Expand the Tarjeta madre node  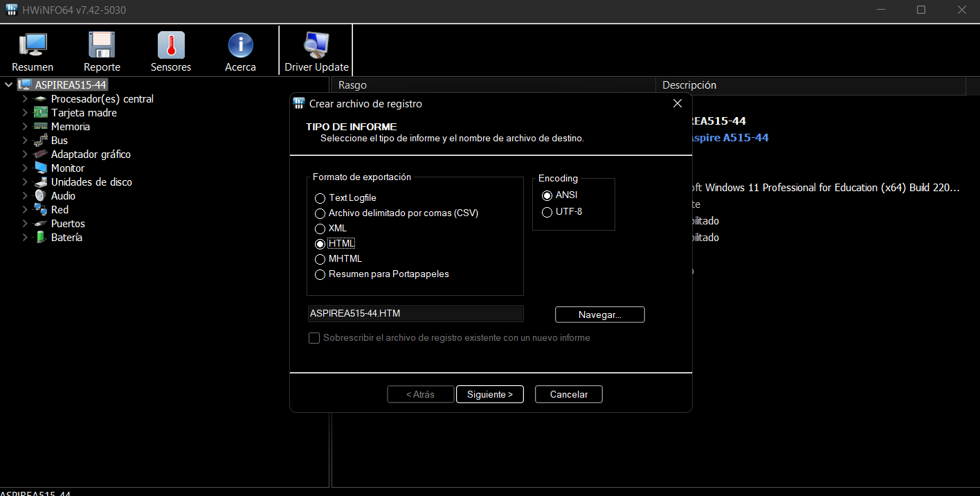[25, 113]
